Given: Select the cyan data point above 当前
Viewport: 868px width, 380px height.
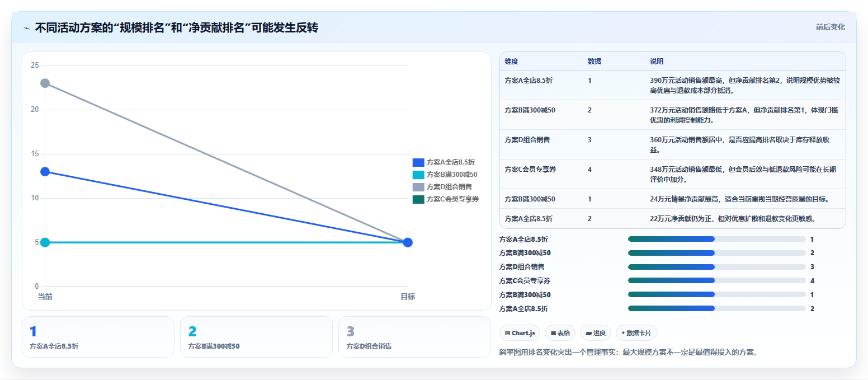Looking at the screenshot, I should tap(45, 242).
